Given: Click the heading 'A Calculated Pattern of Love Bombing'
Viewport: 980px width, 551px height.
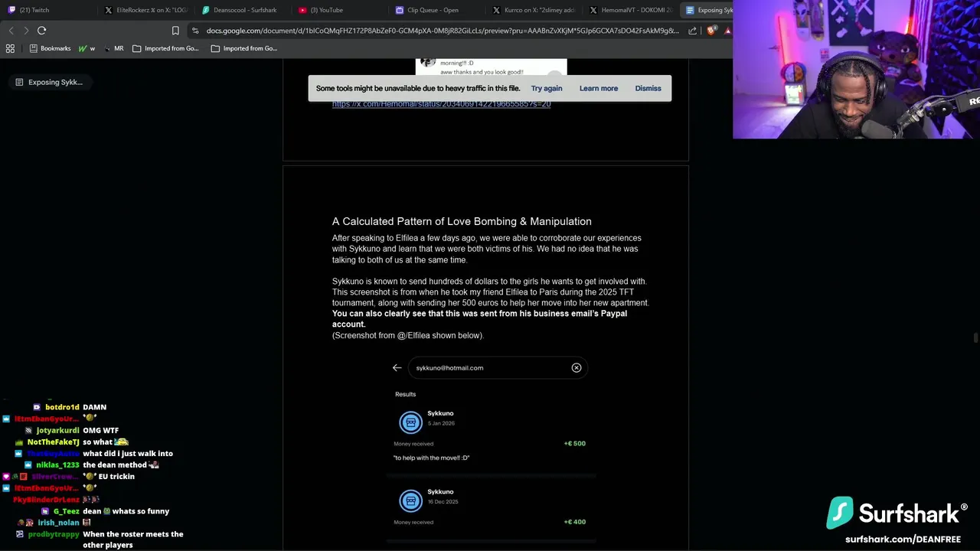Looking at the screenshot, I should click(462, 221).
